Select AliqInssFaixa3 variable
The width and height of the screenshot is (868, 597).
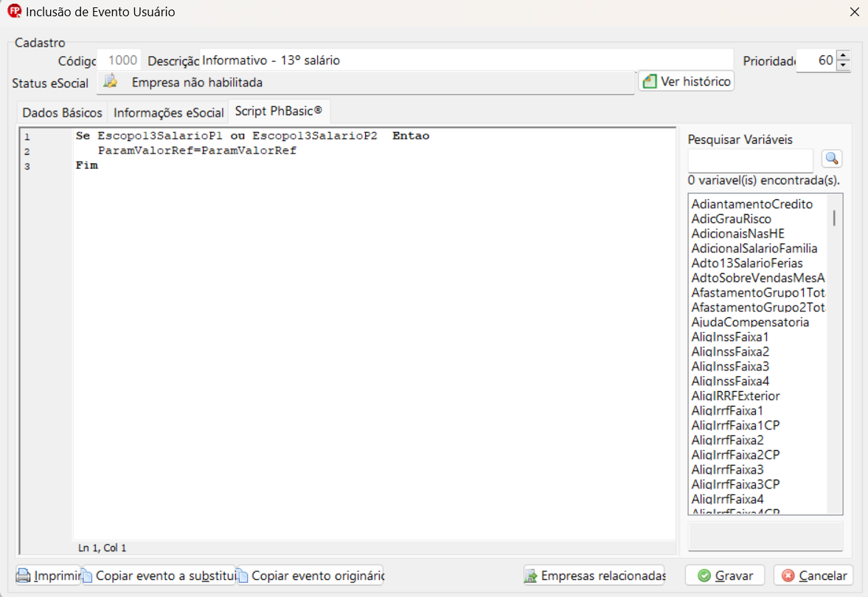coord(729,367)
